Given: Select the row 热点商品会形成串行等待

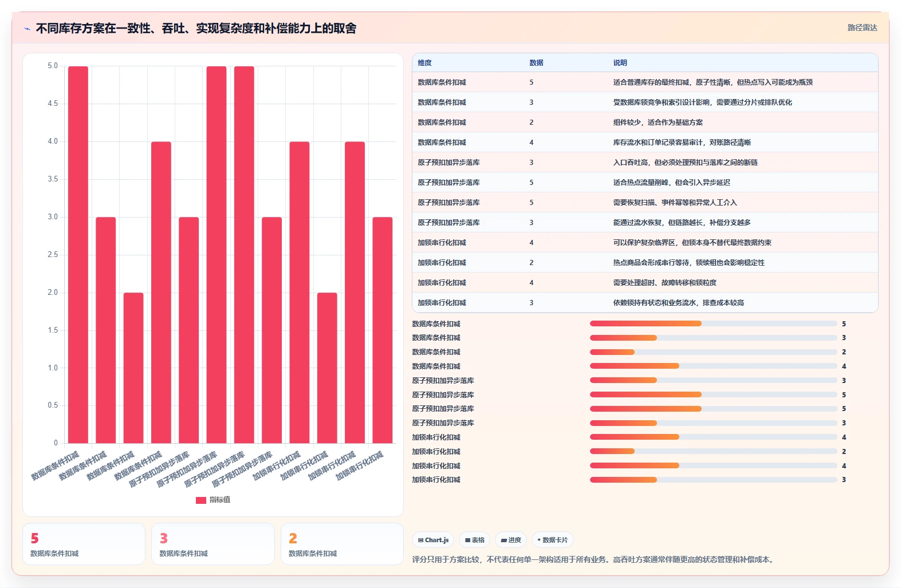Looking at the screenshot, I should (645, 263).
